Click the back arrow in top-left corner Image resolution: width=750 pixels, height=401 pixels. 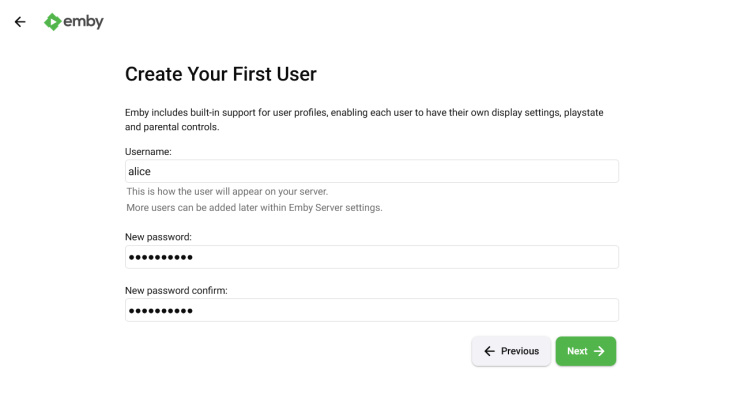coord(20,21)
